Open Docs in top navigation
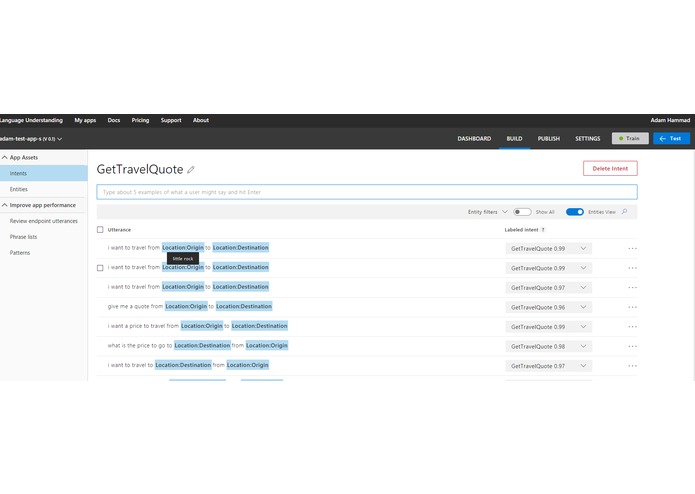The height and width of the screenshot is (494, 695). [x=114, y=120]
